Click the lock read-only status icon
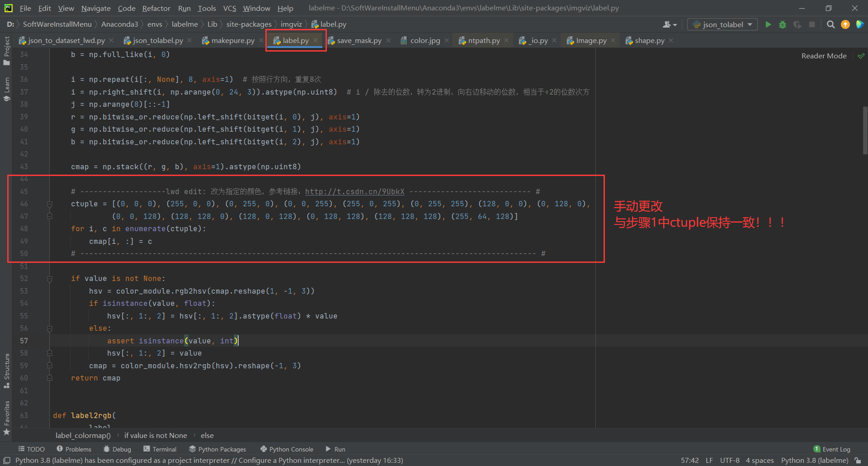Viewport: 868px width, 466px height. coord(858,460)
